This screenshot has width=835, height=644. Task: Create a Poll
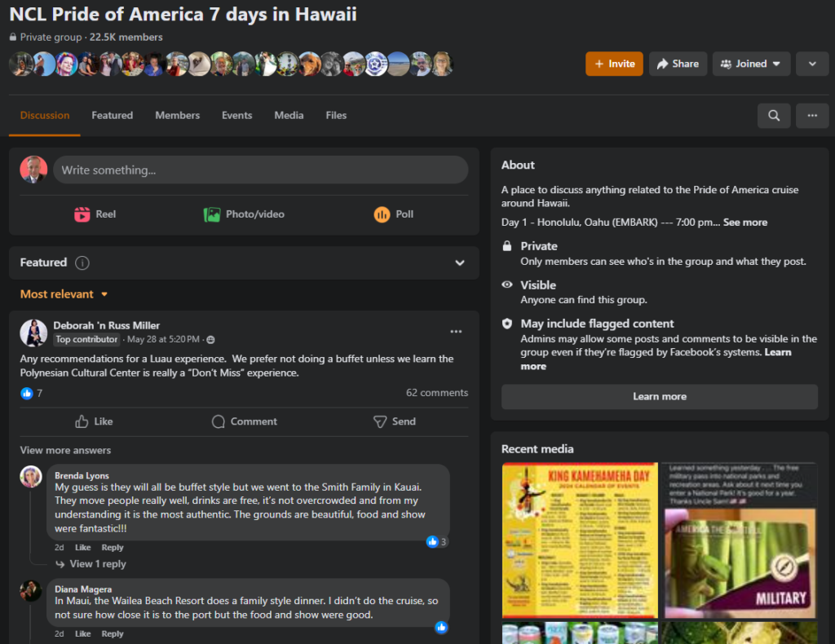point(394,214)
